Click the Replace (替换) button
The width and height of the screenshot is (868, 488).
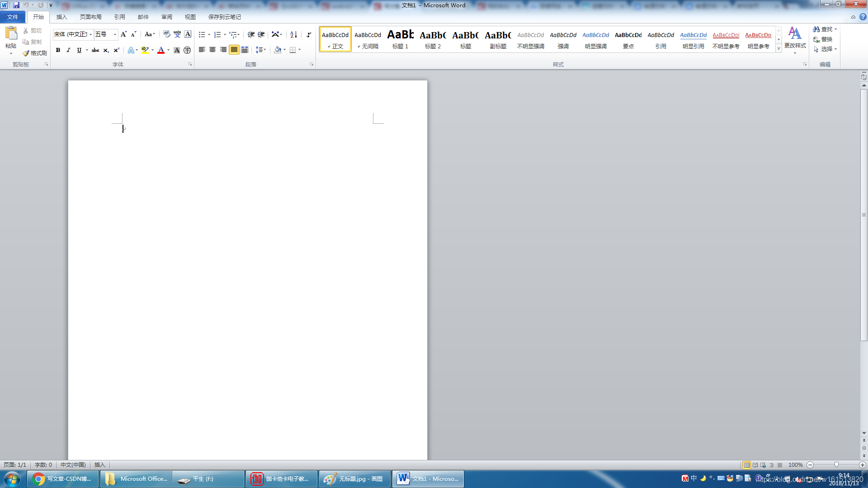point(823,39)
